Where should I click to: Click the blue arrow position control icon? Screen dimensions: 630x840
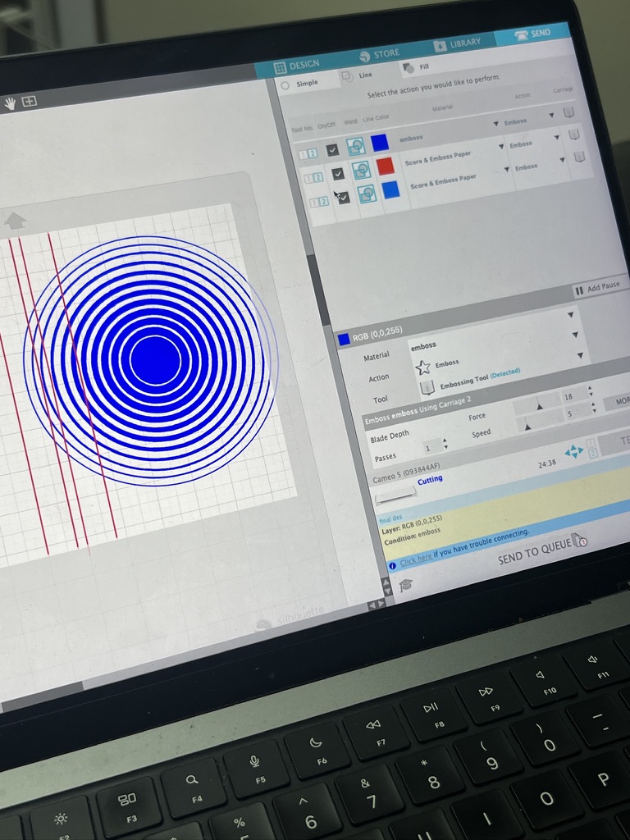click(x=574, y=451)
